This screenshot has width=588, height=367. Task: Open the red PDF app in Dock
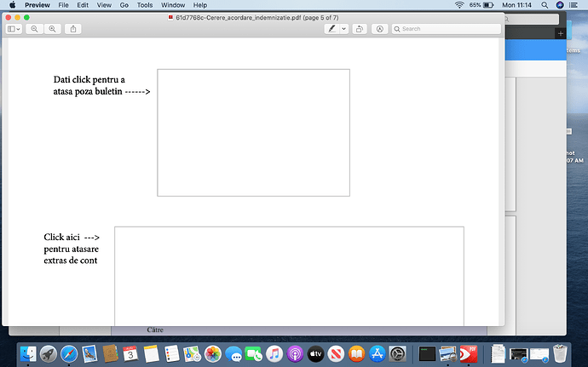469,353
